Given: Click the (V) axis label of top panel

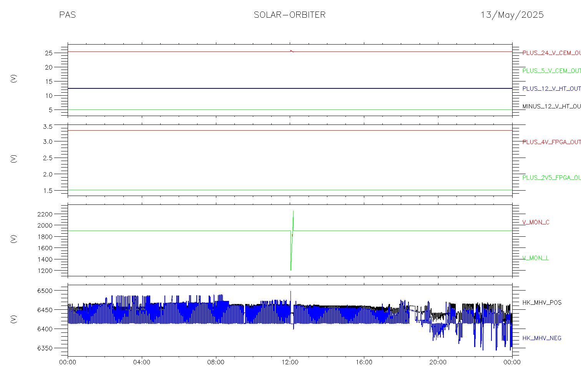Looking at the screenshot, I should [14, 79].
